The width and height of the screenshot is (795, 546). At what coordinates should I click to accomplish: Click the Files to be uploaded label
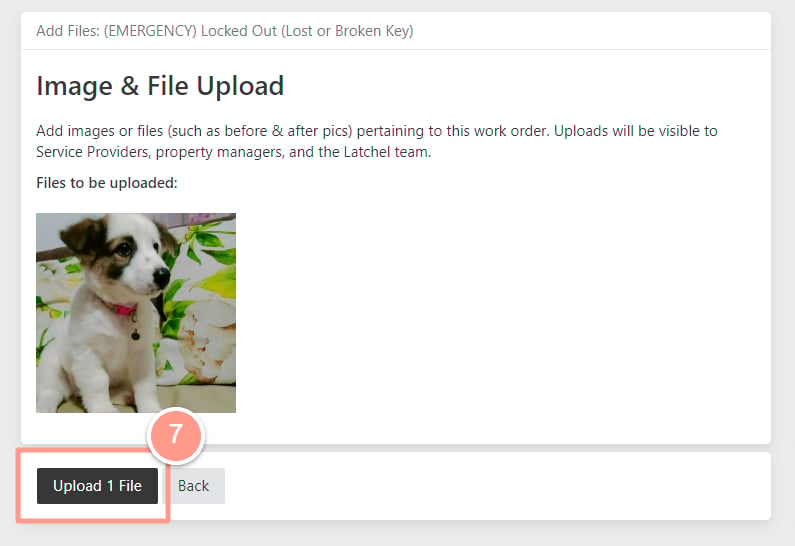[107, 183]
